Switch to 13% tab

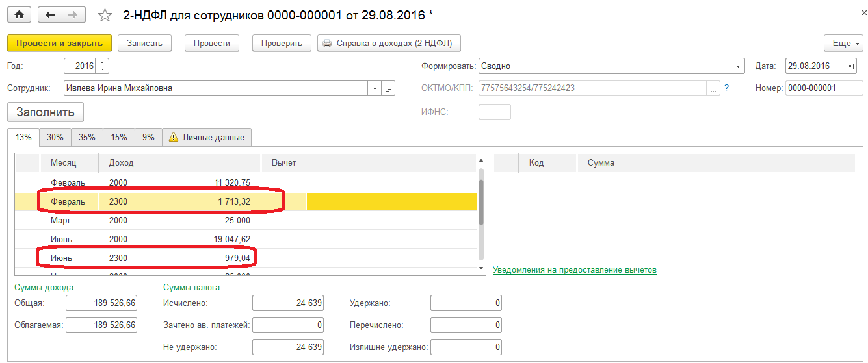tap(23, 137)
